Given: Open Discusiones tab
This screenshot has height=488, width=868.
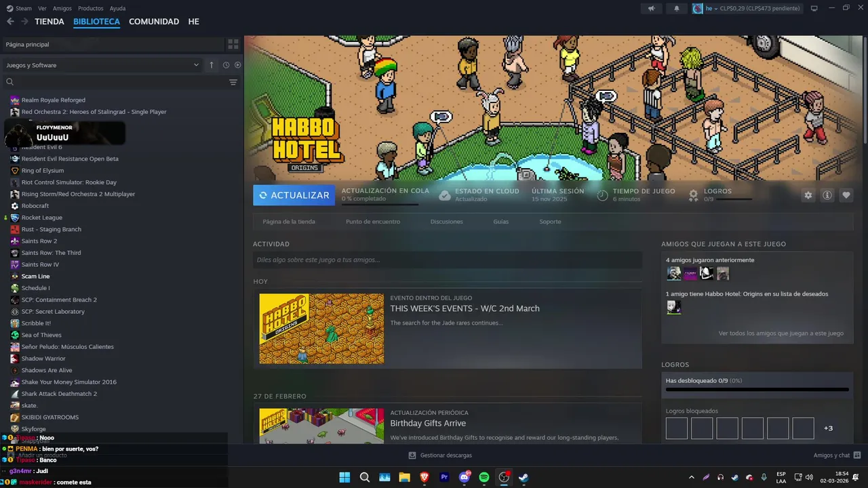Looking at the screenshot, I should [447, 222].
